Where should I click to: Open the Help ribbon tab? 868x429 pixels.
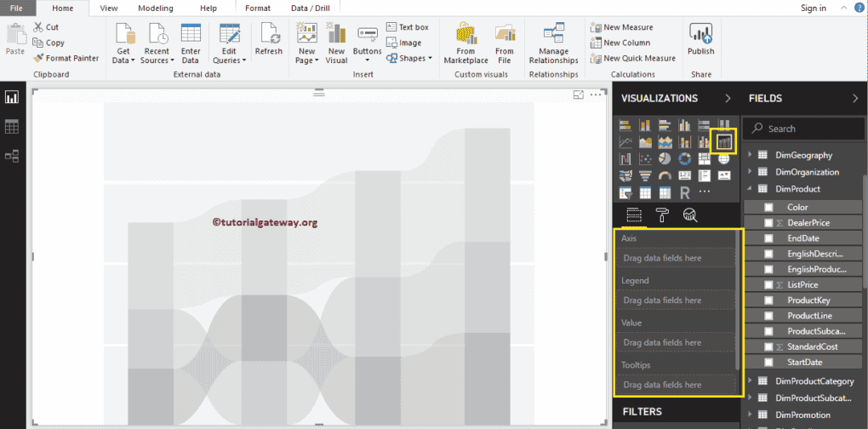[208, 9]
